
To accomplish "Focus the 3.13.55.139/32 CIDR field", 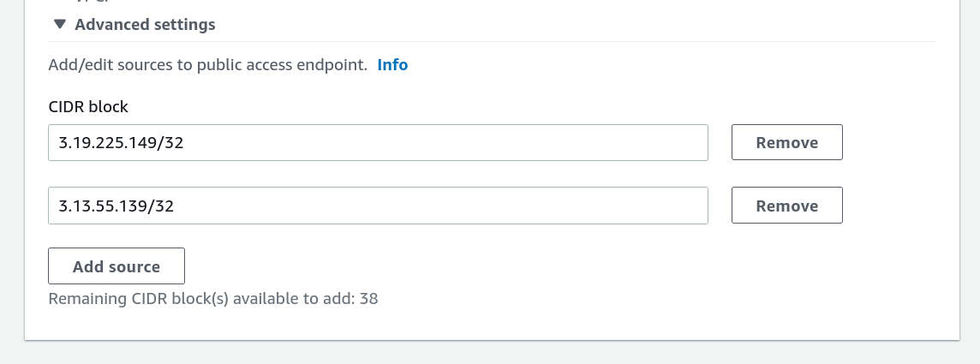I will click(378, 206).
